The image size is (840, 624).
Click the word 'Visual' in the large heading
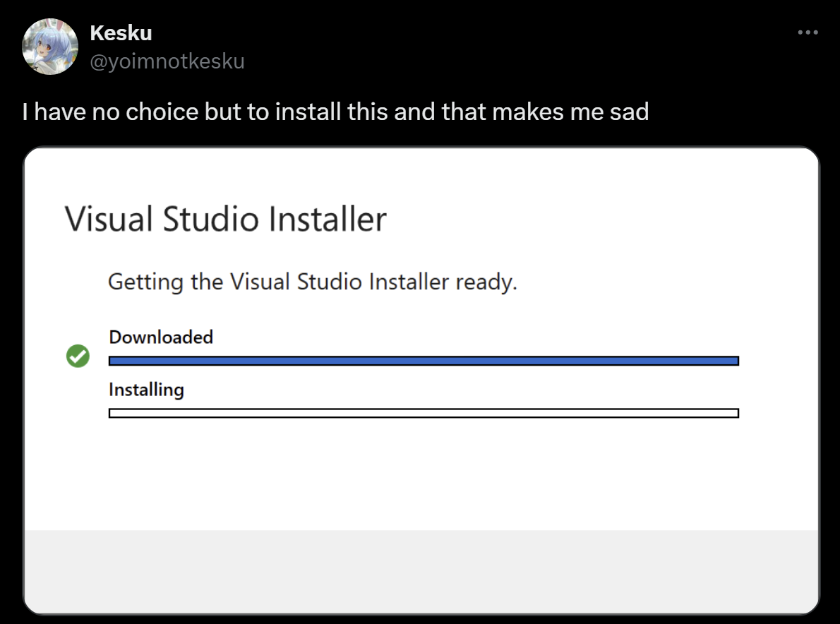(109, 219)
